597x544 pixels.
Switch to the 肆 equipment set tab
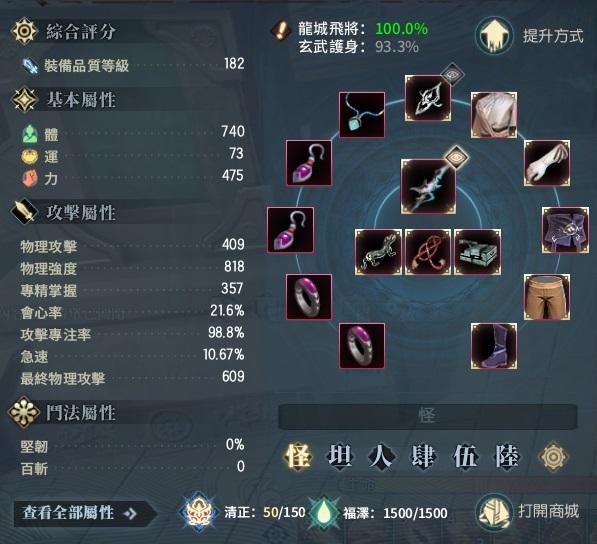point(423,456)
